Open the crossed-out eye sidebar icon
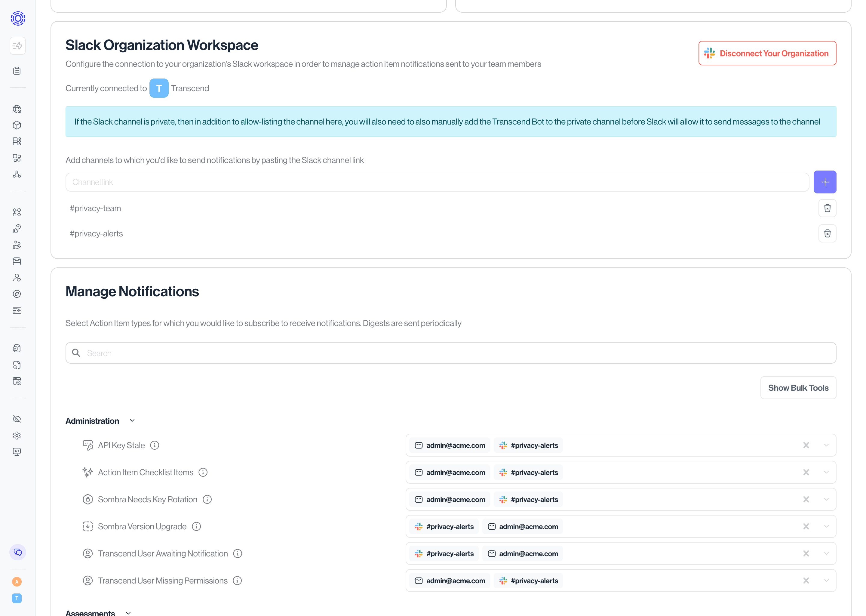The width and height of the screenshot is (866, 616). coord(17,419)
